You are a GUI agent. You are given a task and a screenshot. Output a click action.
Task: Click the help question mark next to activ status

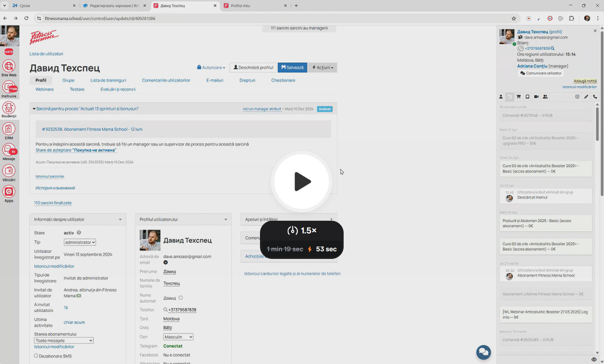pyautogui.click(x=79, y=233)
